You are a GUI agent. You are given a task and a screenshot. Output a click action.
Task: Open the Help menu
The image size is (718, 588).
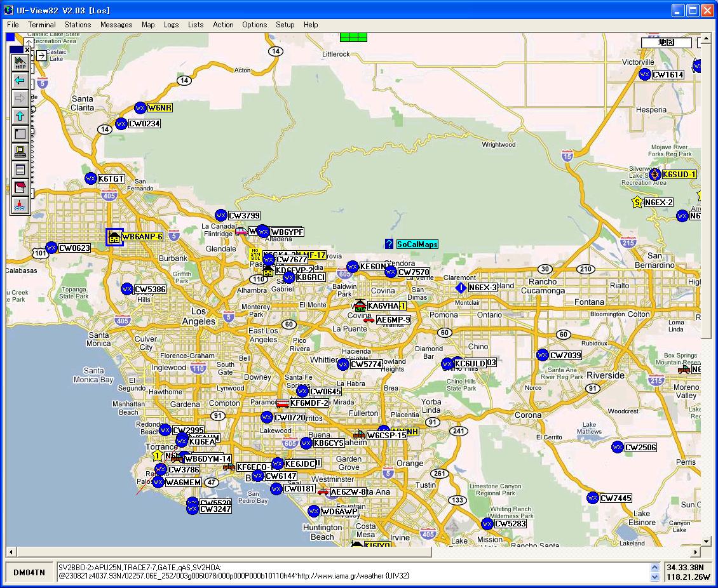point(311,25)
